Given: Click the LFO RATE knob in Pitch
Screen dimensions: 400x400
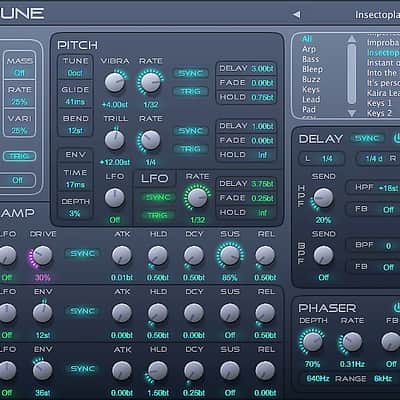Looking at the screenshot, I should (197, 198).
